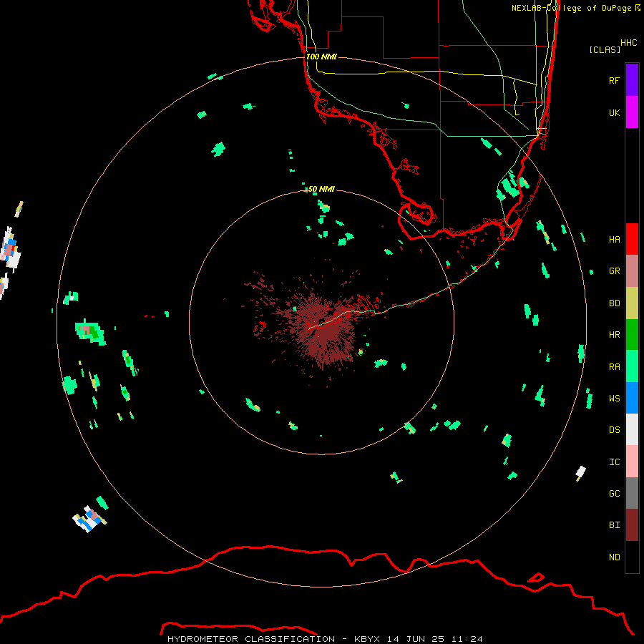Viewport: 644px width, 644px height.
Task: Click the RF legend label
Action: pyautogui.click(x=614, y=80)
